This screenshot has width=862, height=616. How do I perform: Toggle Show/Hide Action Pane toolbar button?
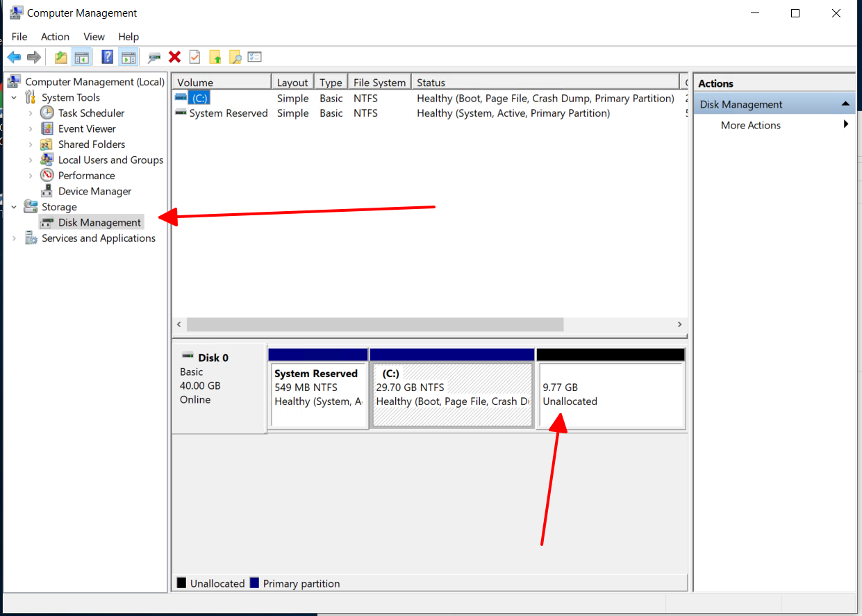click(x=128, y=57)
